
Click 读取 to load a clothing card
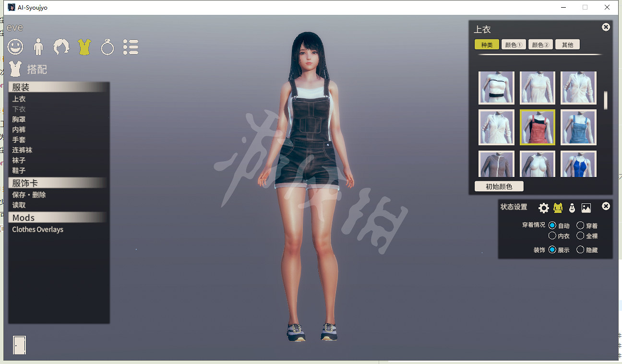tap(19, 205)
